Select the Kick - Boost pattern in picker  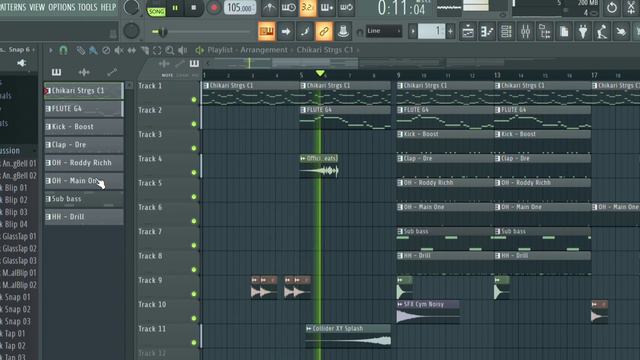[x=84, y=127]
